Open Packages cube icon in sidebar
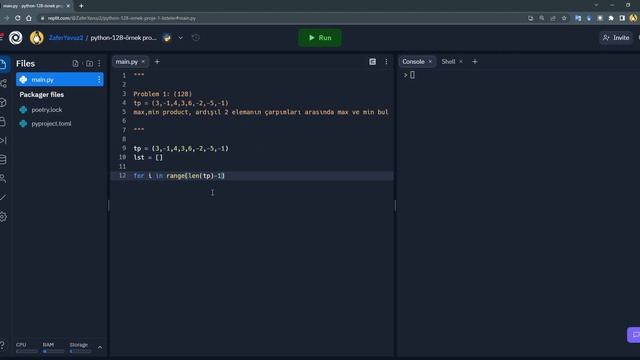Viewport: 640px width, 360px height. coord(3,102)
